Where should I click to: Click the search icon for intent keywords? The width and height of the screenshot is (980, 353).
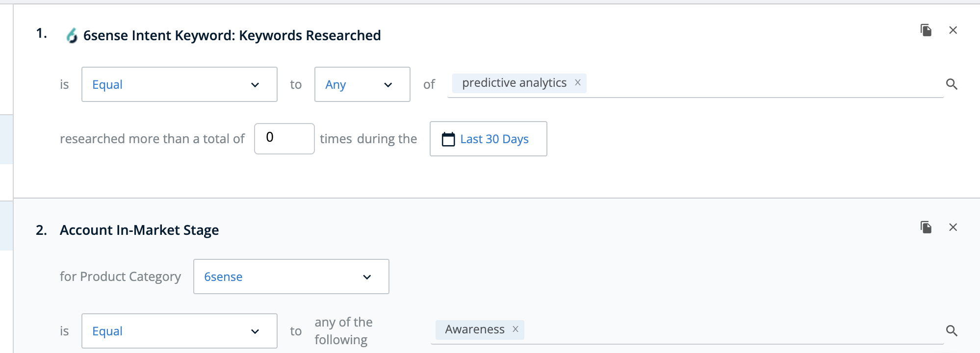pos(952,84)
